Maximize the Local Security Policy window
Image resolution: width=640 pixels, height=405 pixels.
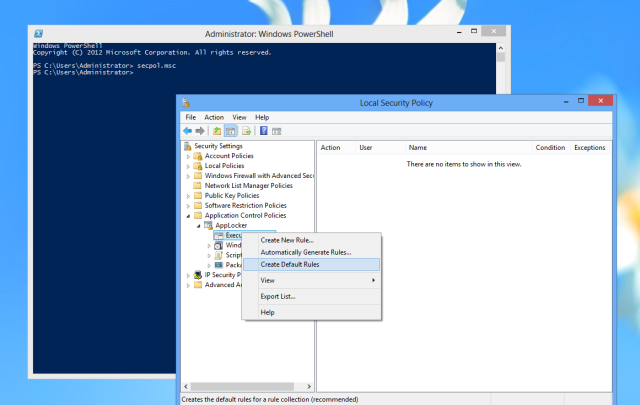click(x=581, y=100)
